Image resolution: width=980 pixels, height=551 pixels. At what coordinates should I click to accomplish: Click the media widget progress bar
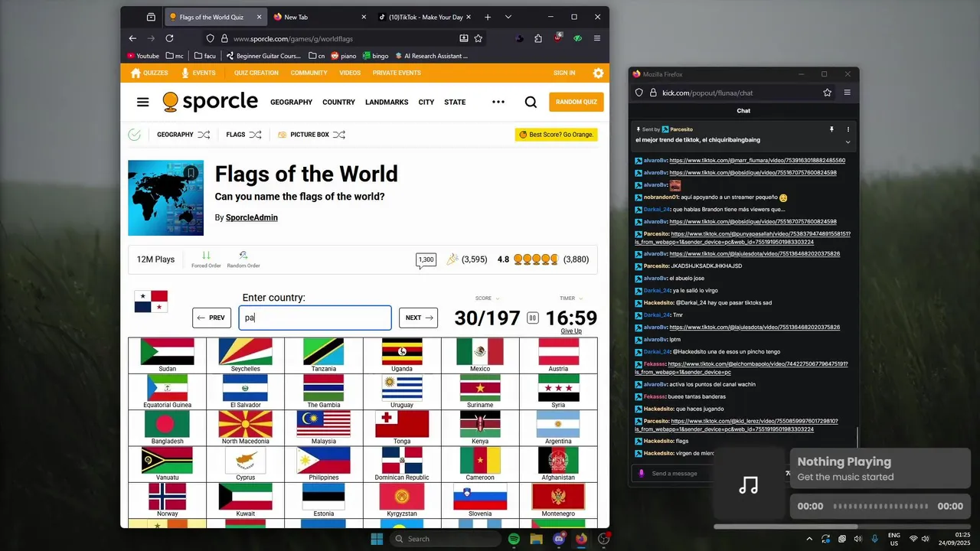click(880, 507)
